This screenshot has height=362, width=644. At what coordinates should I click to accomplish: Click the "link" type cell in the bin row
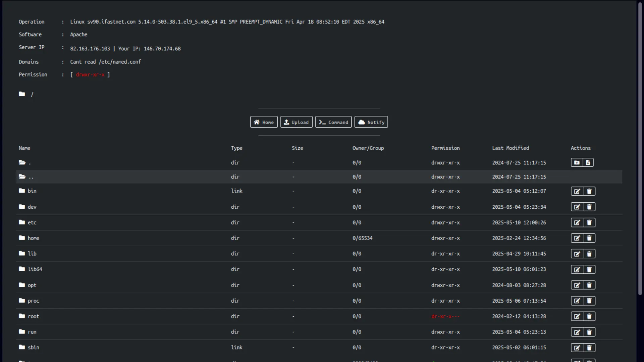click(x=237, y=191)
